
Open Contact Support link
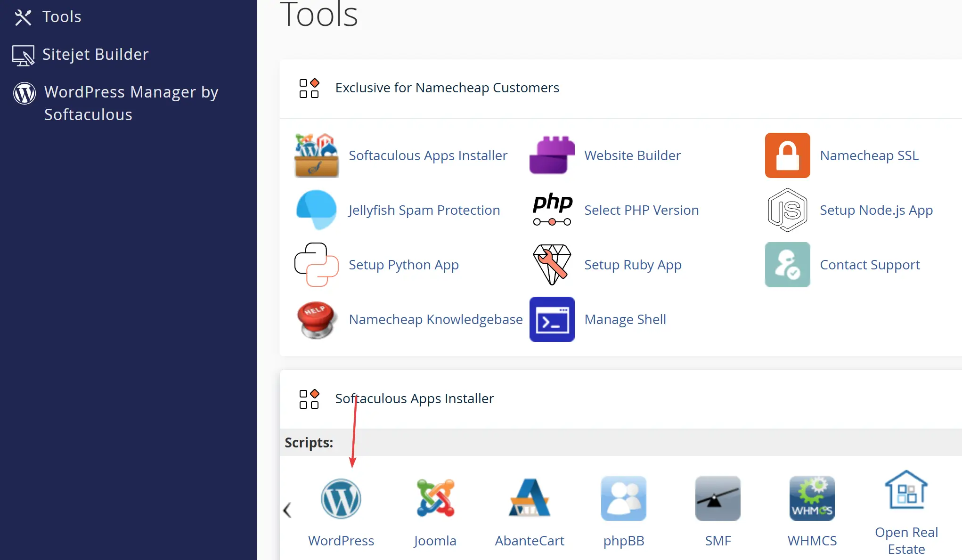(x=870, y=265)
